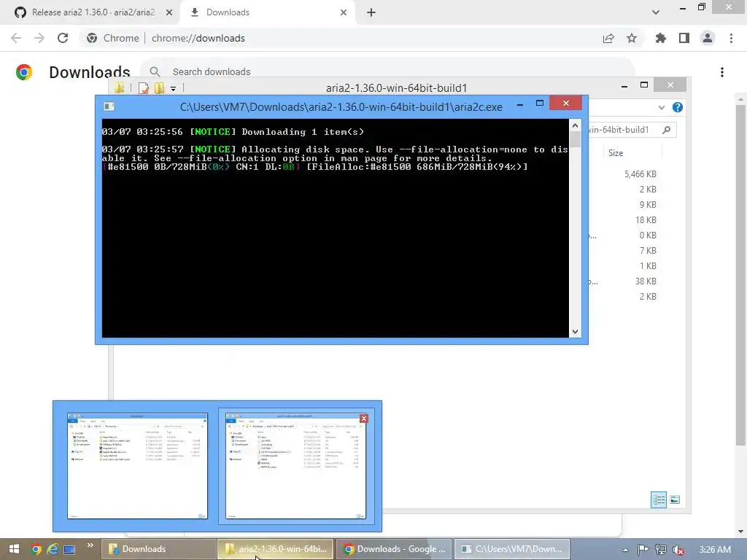The width and height of the screenshot is (747, 560).
Task: Open the Action Center flag icon
Action: click(643, 550)
